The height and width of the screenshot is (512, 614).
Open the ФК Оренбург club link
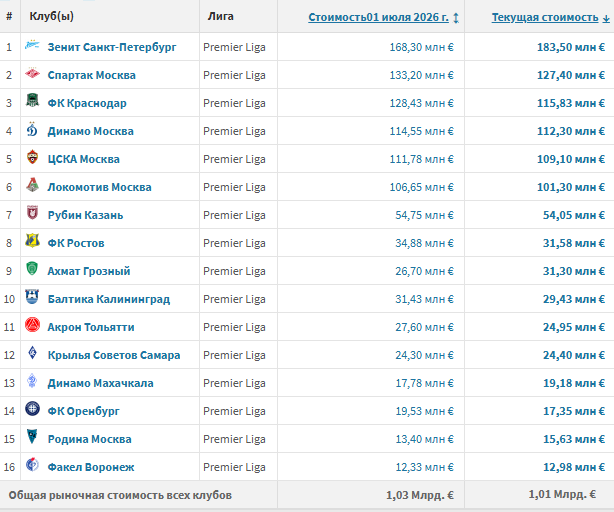click(83, 411)
